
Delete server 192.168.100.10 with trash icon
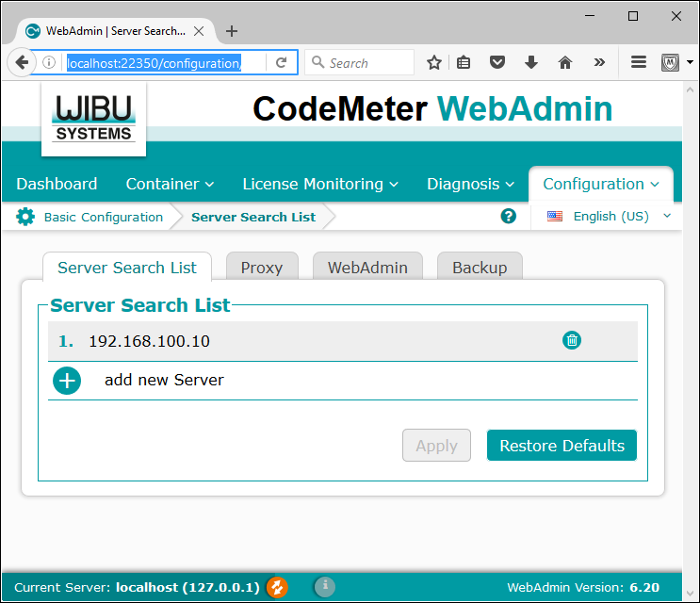(x=571, y=341)
